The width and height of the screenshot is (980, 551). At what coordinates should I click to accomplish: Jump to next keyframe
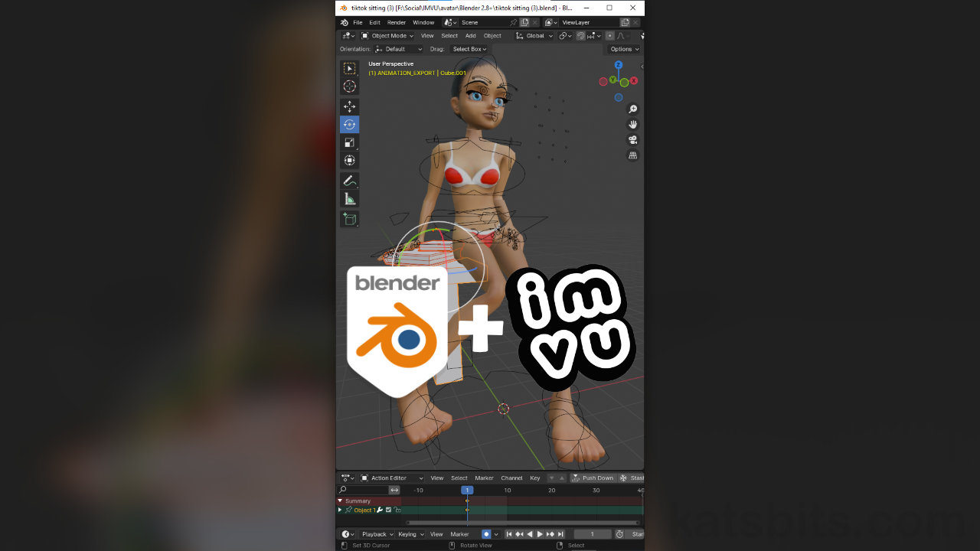(550, 534)
